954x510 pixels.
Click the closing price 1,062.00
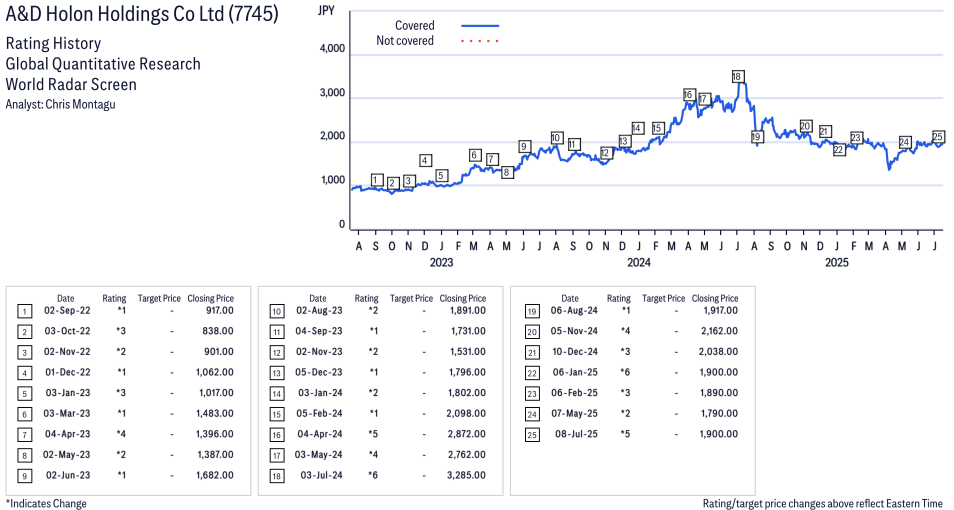(215, 372)
